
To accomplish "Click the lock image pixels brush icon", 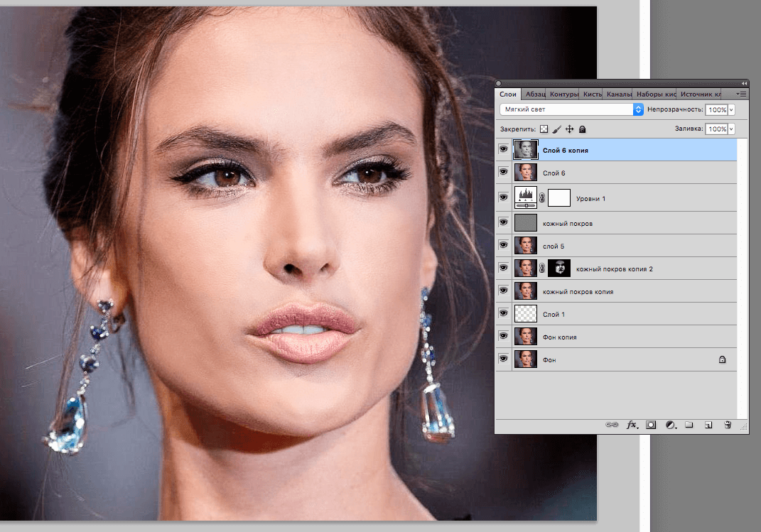I will (557, 129).
